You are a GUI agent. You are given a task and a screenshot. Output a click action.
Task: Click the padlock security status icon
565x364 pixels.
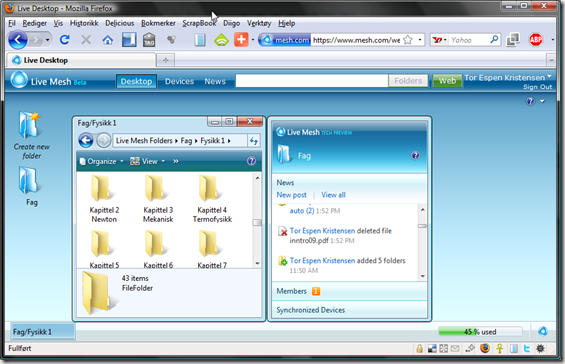pos(419,349)
